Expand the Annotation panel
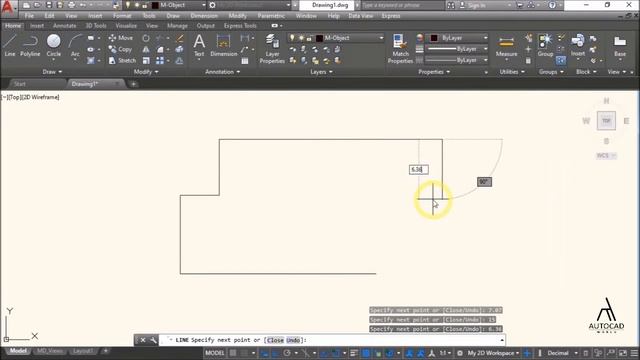The height and width of the screenshot is (360, 640). pos(222,71)
